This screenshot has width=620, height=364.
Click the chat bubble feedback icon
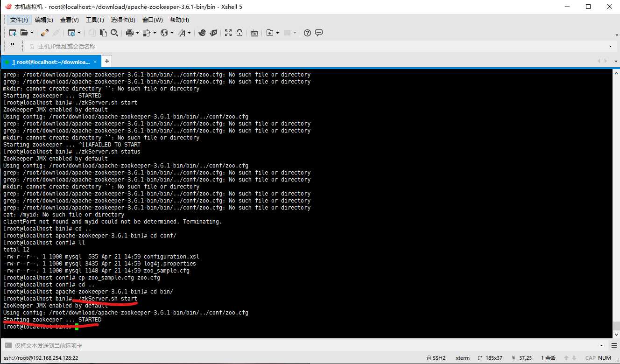click(x=319, y=33)
